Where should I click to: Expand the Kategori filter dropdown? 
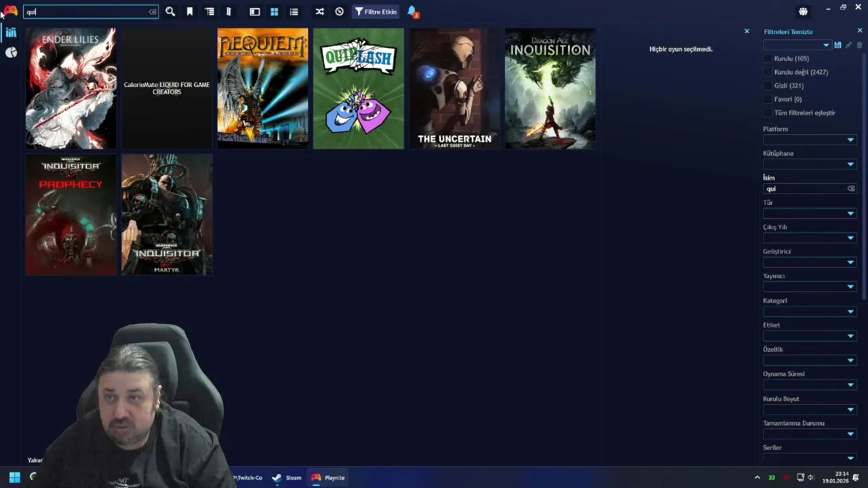click(810, 311)
